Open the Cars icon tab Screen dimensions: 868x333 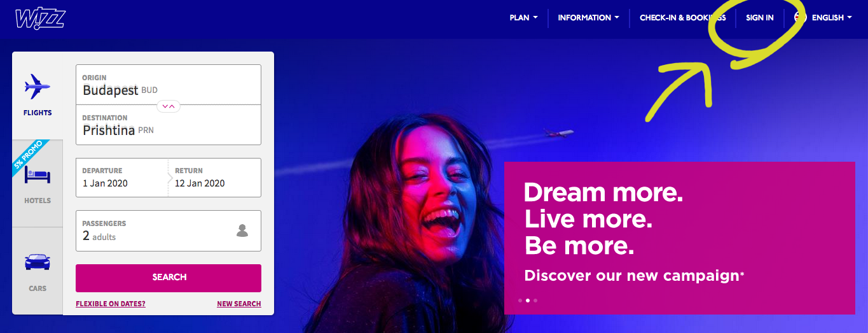[x=38, y=262]
